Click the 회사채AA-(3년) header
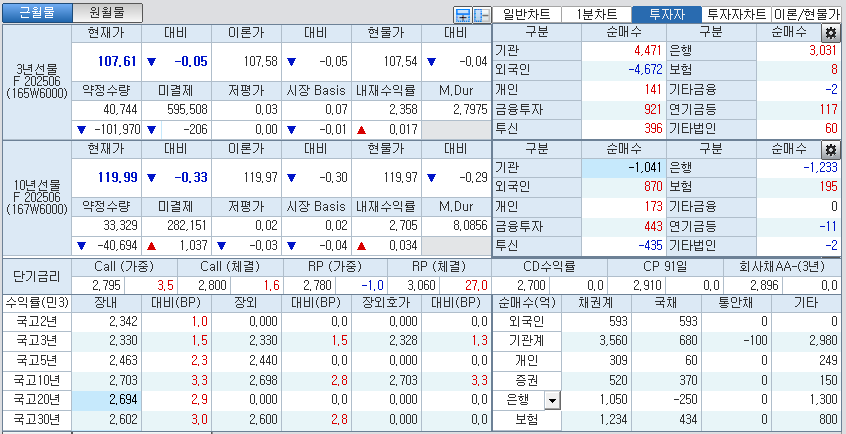Image resolution: width=846 pixels, height=434 pixels. (x=783, y=267)
